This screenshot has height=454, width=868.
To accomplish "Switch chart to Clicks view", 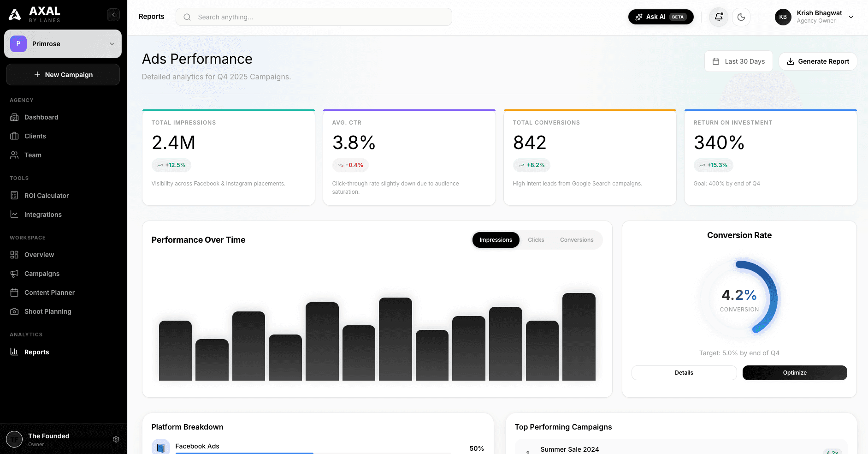I will 536,240.
